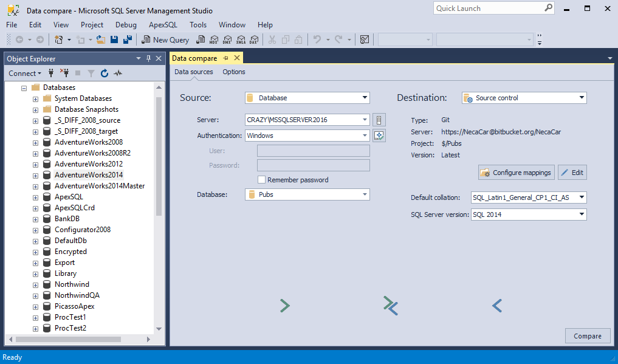Open the Default collation dropdown
This screenshot has width=618, height=364.
tap(529, 197)
